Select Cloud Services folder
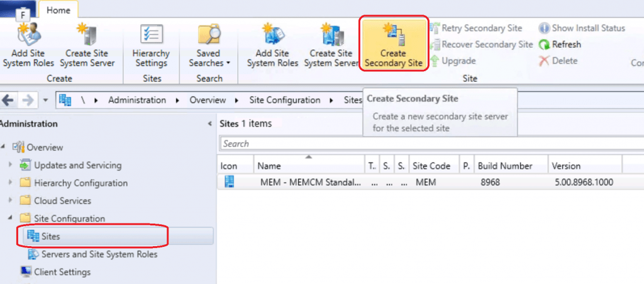Viewport: 644px width, 284px height. [x=62, y=201]
